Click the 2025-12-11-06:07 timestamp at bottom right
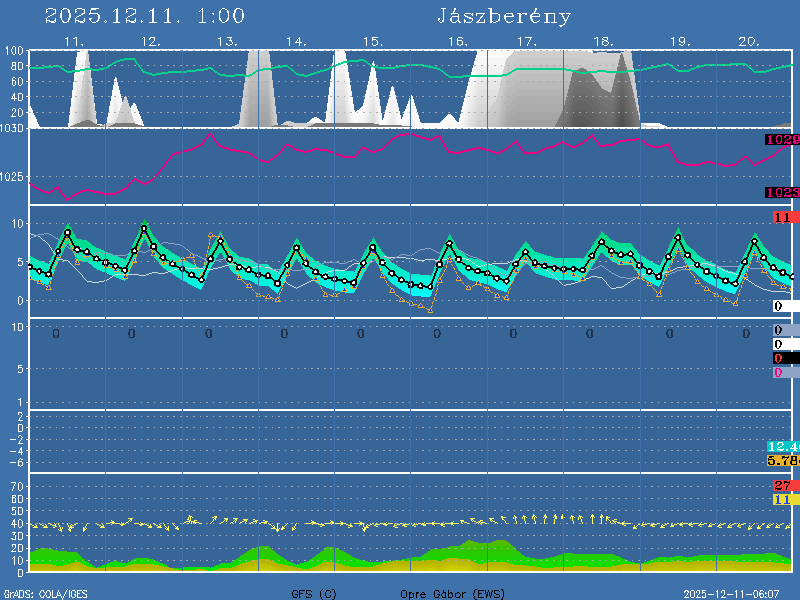This screenshot has width=800, height=600. point(739,593)
